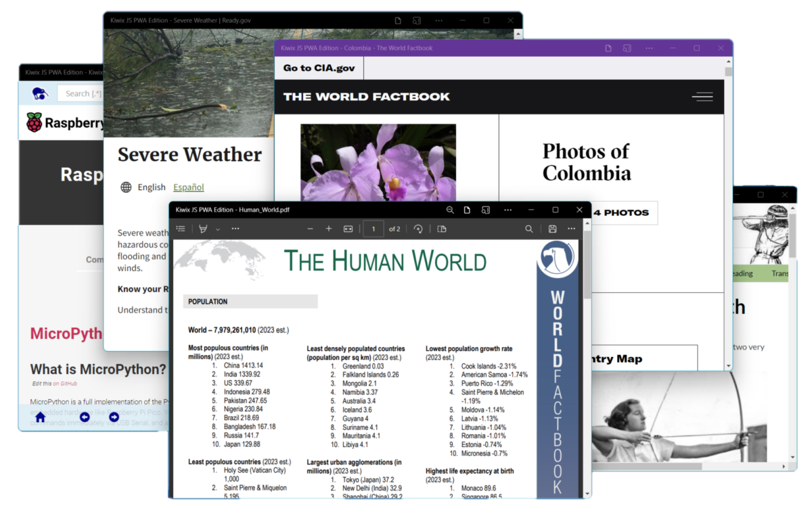Click the orchid photo thumbnail in Colombia window
The width and height of the screenshot is (812, 514).
378,162
